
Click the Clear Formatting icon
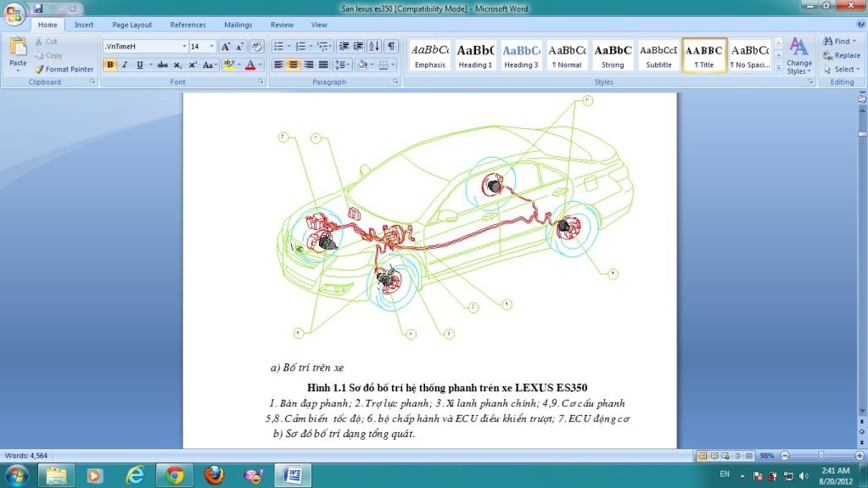point(256,47)
